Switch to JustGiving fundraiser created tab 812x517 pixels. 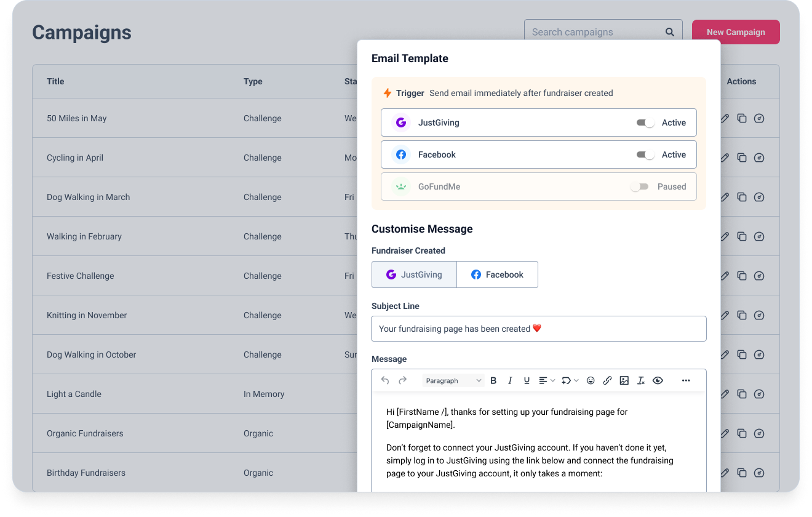pos(414,275)
